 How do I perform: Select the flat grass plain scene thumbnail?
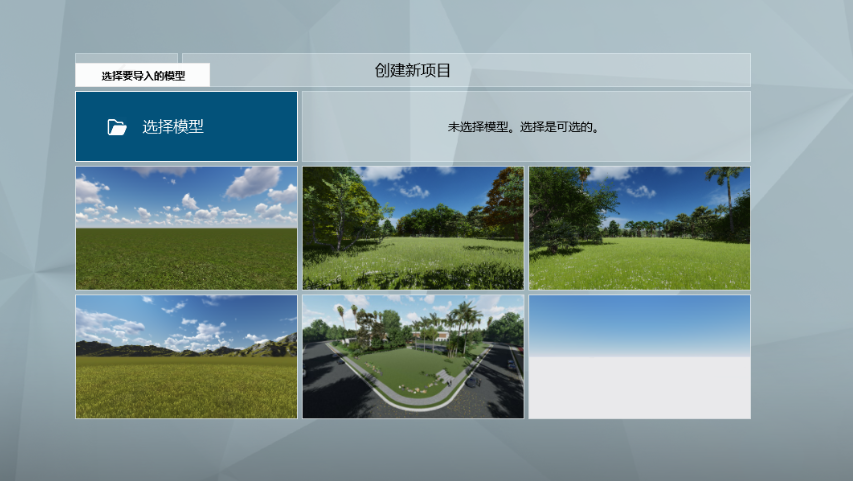[x=186, y=228]
